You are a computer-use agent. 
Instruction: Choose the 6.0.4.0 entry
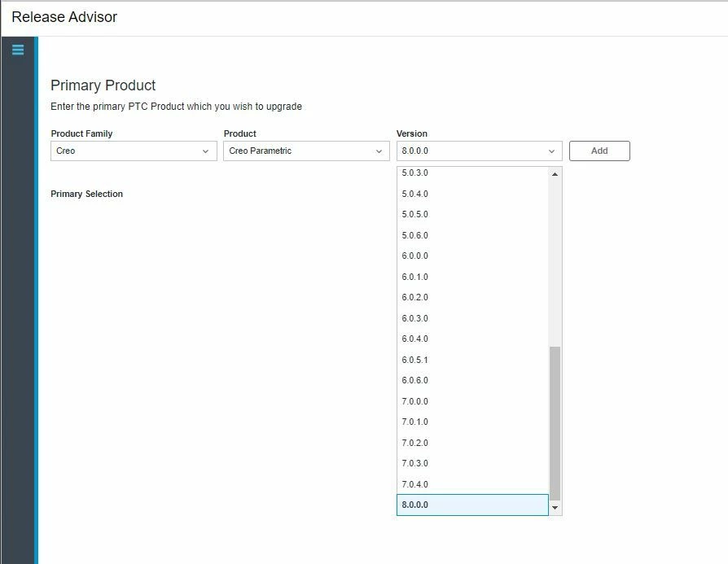[472, 339]
